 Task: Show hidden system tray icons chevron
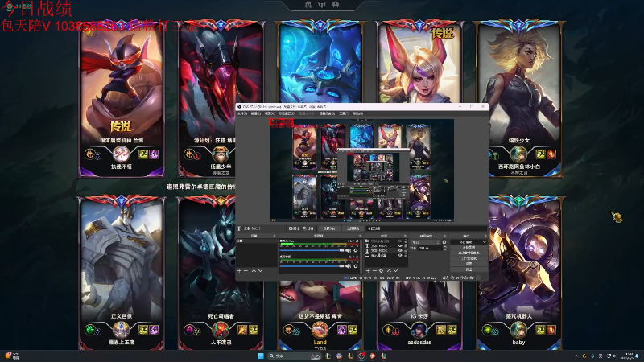(x=576, y=356)
